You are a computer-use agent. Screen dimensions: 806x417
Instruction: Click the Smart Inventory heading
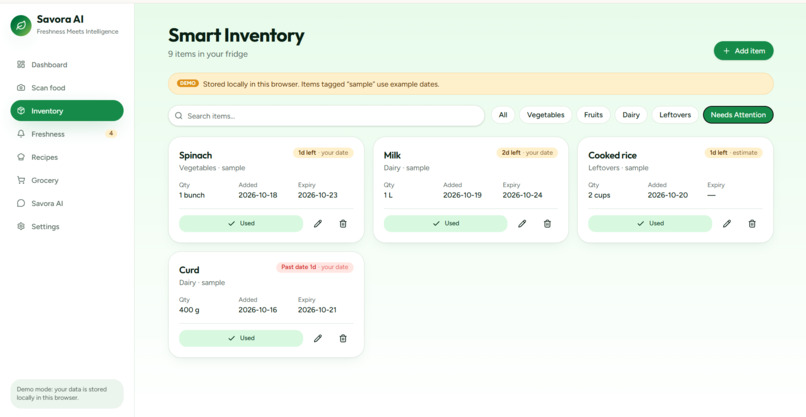(x=236, y=35)
